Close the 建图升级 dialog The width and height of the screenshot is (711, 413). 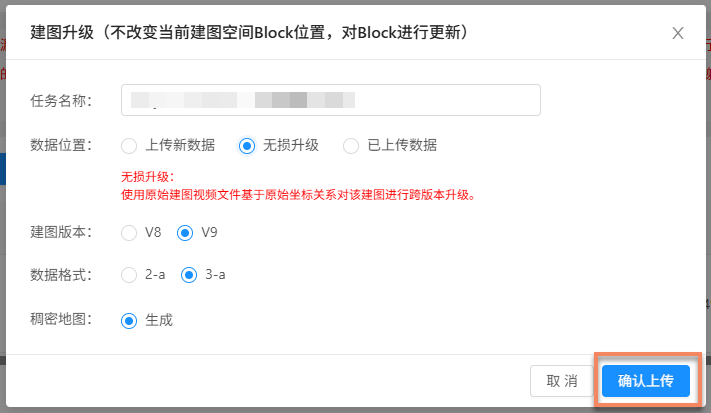click(678, 33)
